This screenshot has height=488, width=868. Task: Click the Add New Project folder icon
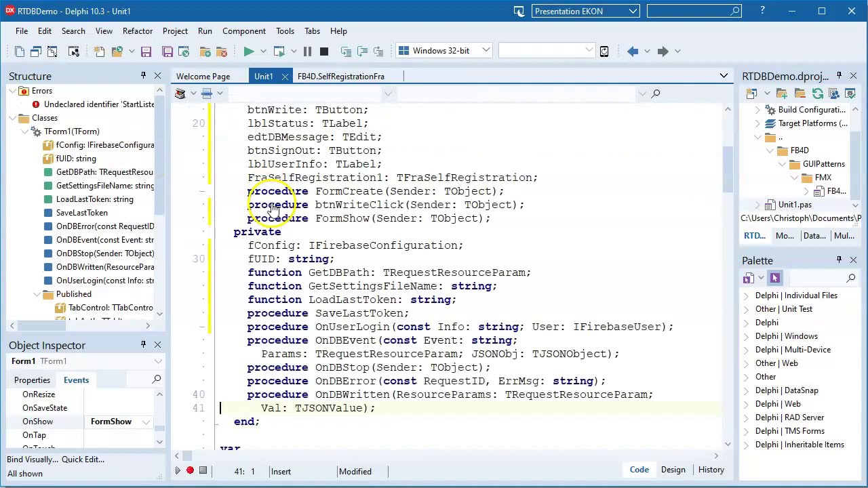[x=782, y=94]
